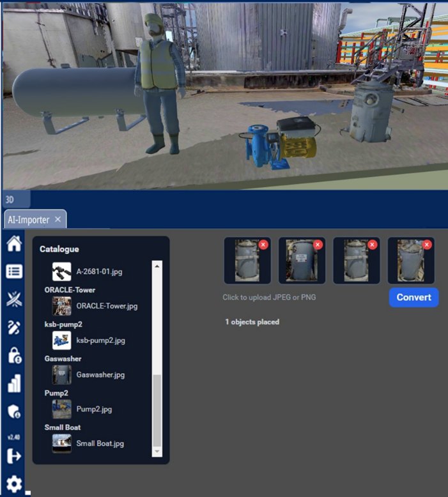Select Pump2.jpg catalogue entry
The height and width of the screenshot is (497, 448).
pyautogui.click(x=94, y=409)
